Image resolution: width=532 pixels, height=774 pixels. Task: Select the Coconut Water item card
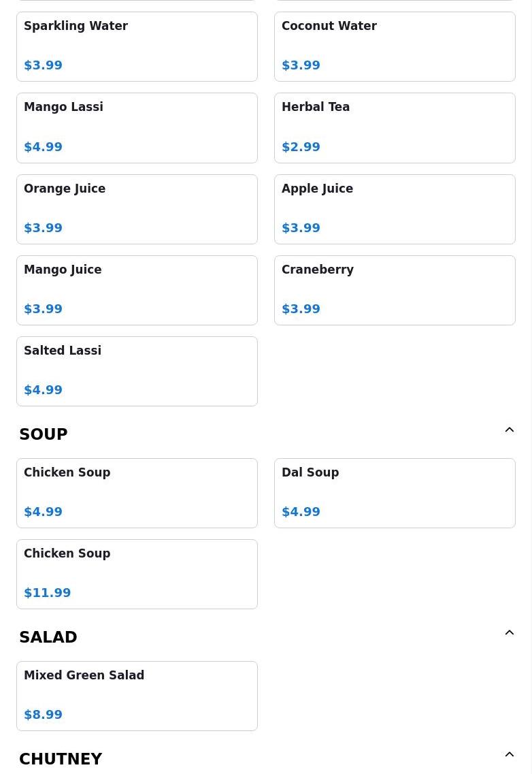[x=395, y=47]
